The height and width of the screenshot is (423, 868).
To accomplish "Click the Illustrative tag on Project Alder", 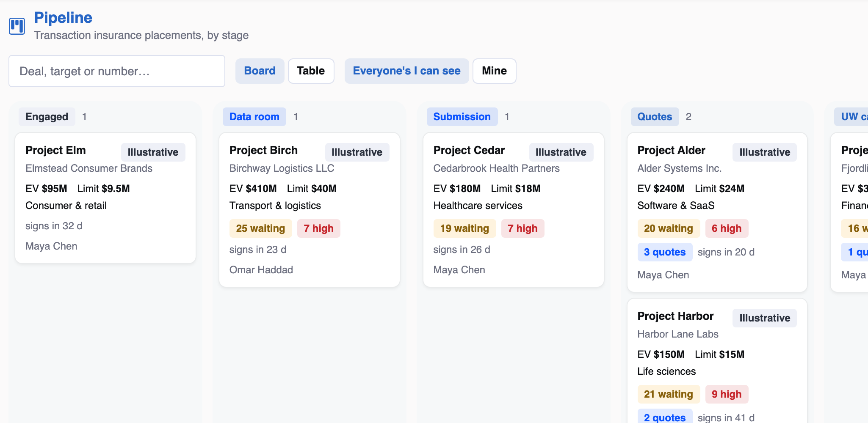I will (765, 152).
